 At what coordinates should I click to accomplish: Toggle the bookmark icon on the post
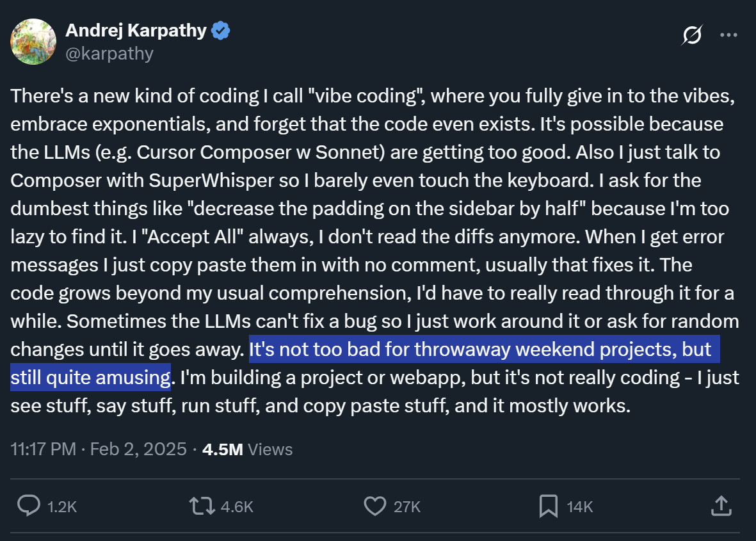(x=548, y=506)
